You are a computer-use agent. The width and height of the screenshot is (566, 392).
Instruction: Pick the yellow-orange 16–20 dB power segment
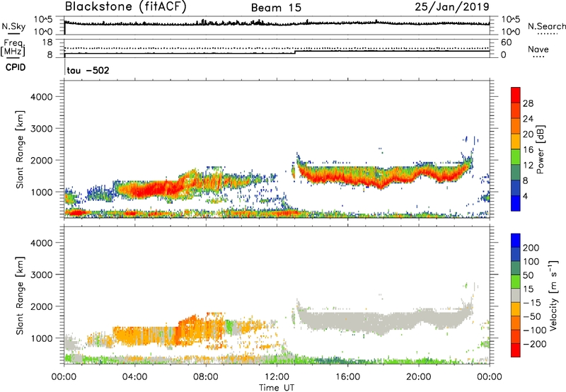click(x=516, y=142)
